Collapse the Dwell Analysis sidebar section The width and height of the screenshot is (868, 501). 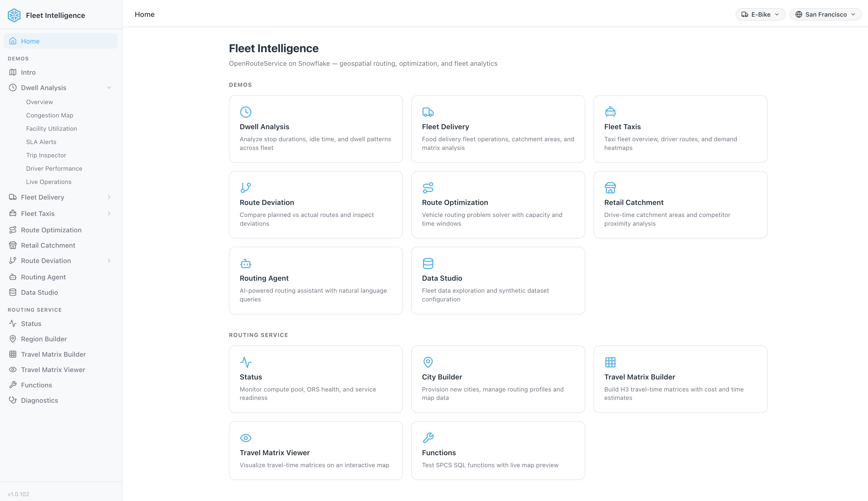point(109,88)
